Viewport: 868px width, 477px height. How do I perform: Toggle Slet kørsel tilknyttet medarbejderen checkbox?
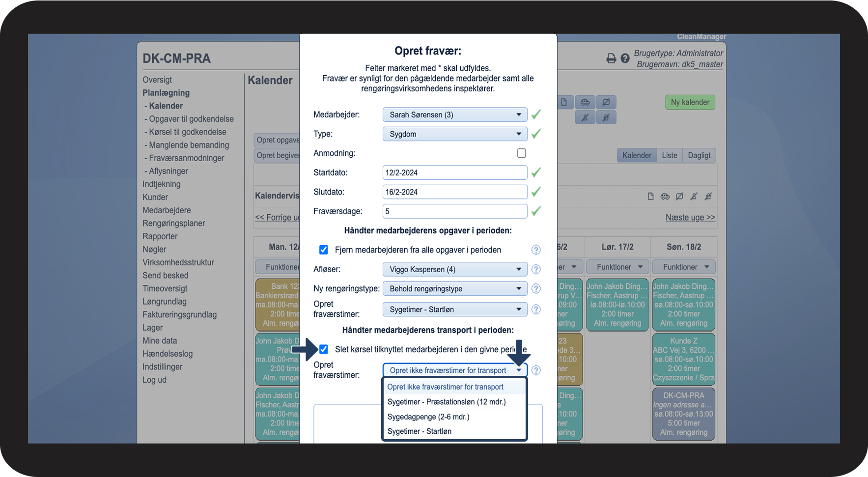pos(324,349)
